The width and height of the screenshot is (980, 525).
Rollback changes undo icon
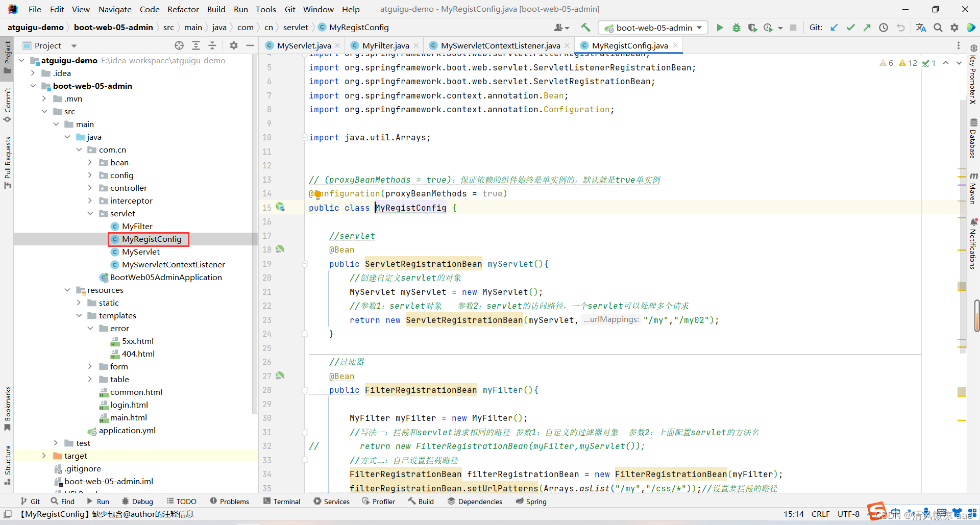[x=900, y=28]
